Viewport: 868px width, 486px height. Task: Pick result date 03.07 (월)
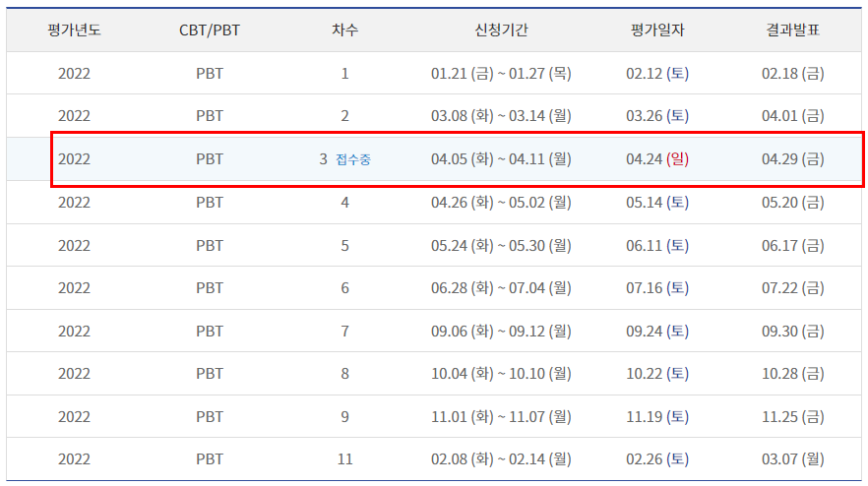(793, 459)
